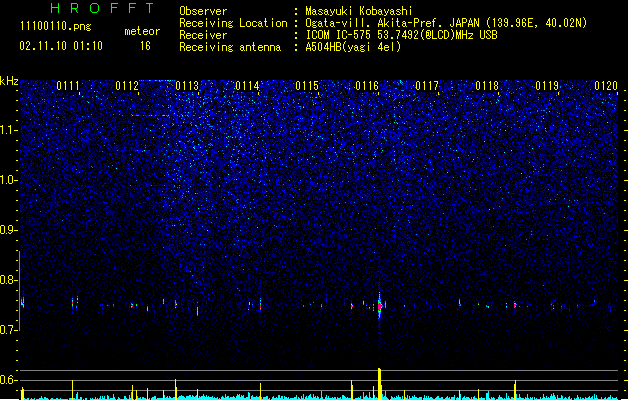This screenshot has width=629, height=400.
Task: Click the 1.1 frequency axis label
Action: pyautogui.click(x=9, y=130)
